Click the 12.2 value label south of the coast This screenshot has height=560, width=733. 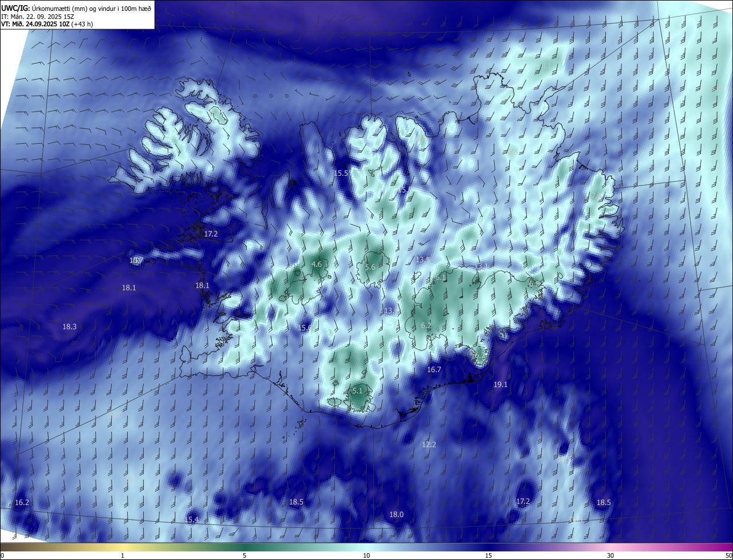[x=429, y=445]
